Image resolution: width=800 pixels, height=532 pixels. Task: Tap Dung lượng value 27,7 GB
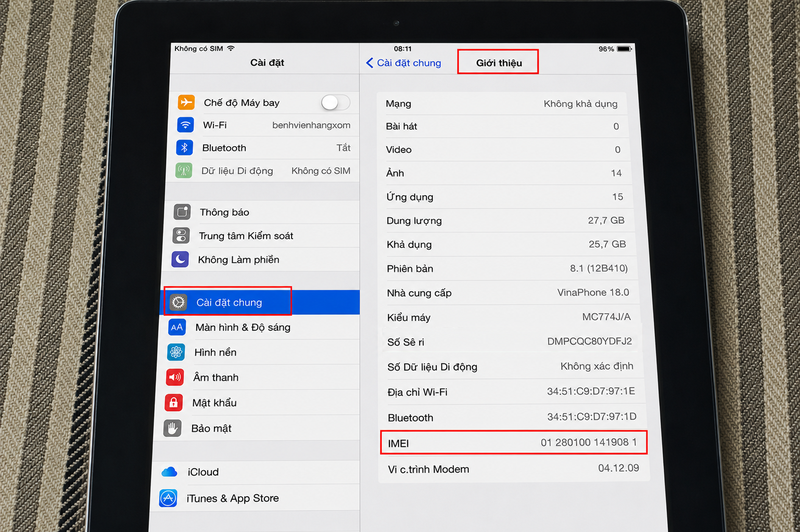pos(606,220)
